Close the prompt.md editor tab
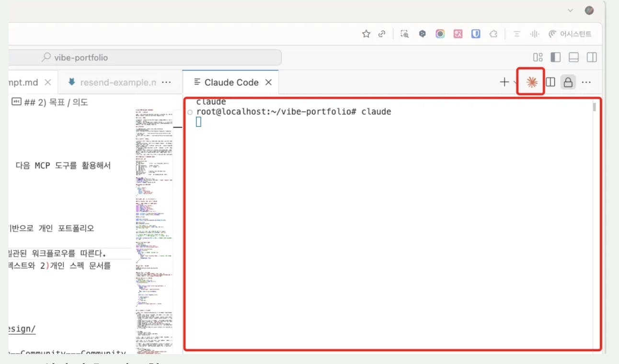The width and height of the screenshot is (619, 364). pyautogui.click(x=47, y=82)
